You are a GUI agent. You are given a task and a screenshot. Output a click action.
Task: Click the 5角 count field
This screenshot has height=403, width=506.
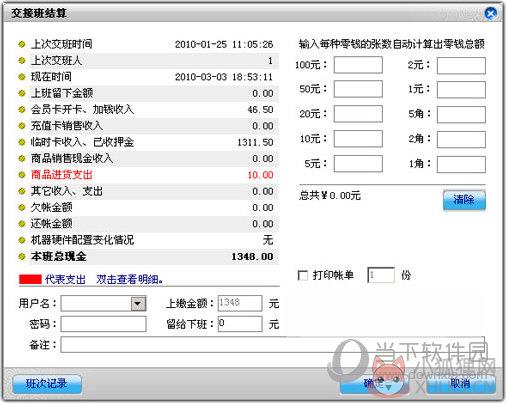pos(461,114)
